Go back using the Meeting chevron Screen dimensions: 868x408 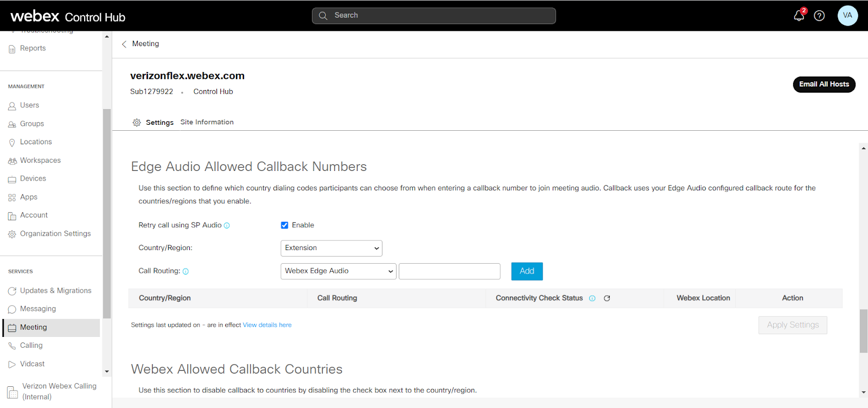[124, 44]
